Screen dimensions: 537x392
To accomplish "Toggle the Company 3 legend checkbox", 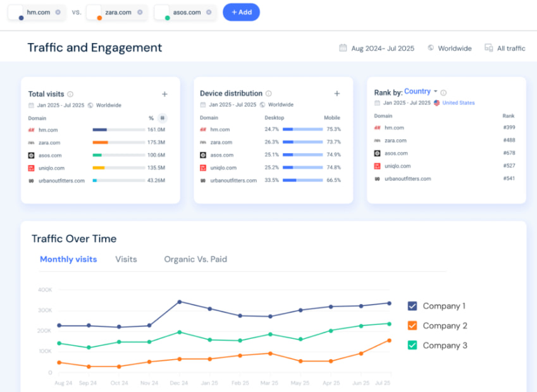I will (412, 345).
